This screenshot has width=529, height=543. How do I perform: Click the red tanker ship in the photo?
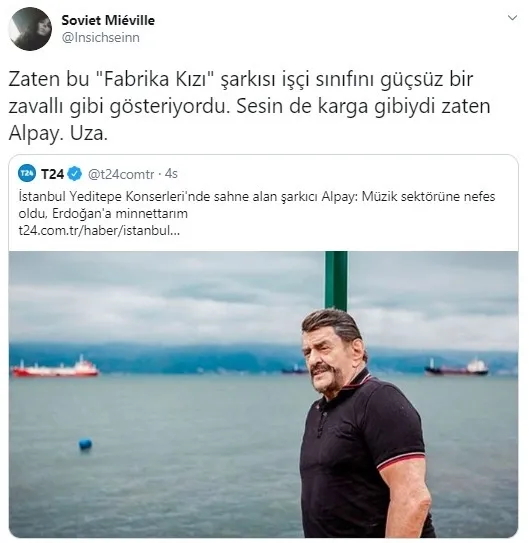[x=55, y=367]
